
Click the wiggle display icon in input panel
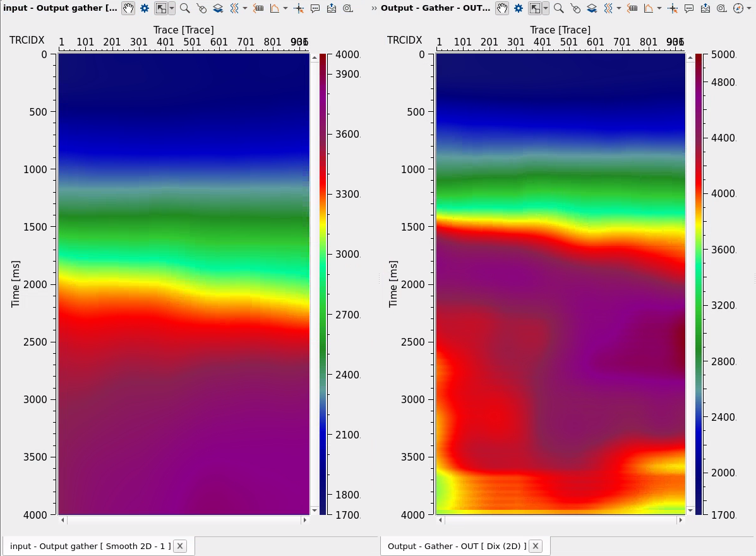tap(234, 8)
